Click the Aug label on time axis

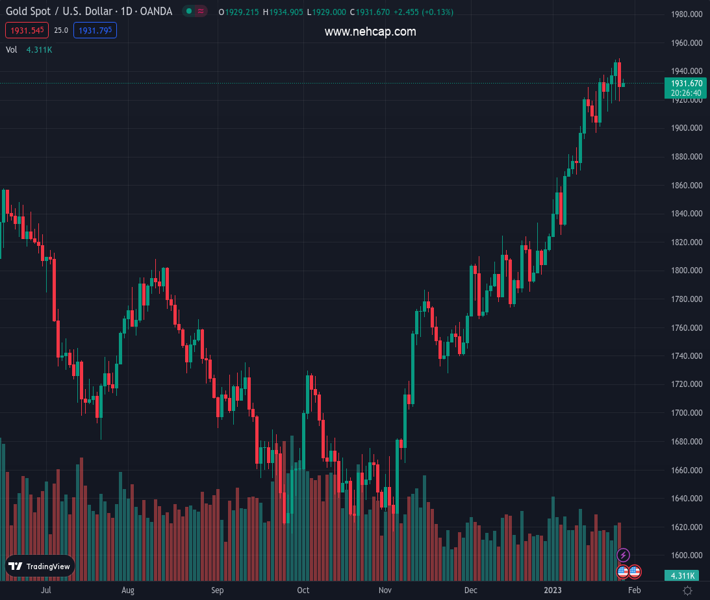128,591
